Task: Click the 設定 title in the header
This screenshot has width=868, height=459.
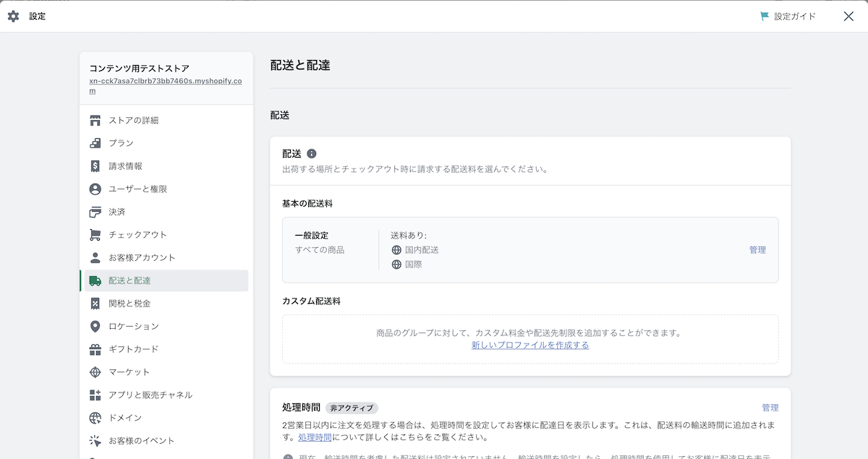Action: click(38, 16)
